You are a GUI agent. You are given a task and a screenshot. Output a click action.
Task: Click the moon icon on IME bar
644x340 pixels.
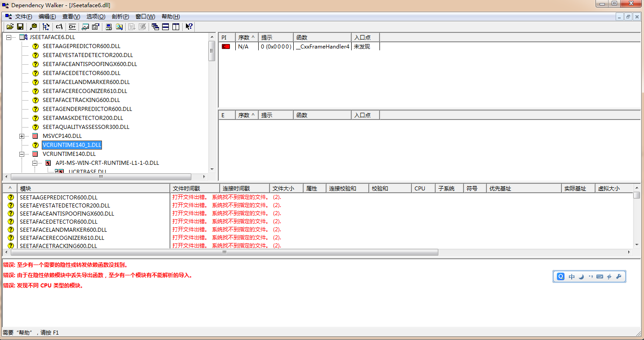[x=581, y=277]
